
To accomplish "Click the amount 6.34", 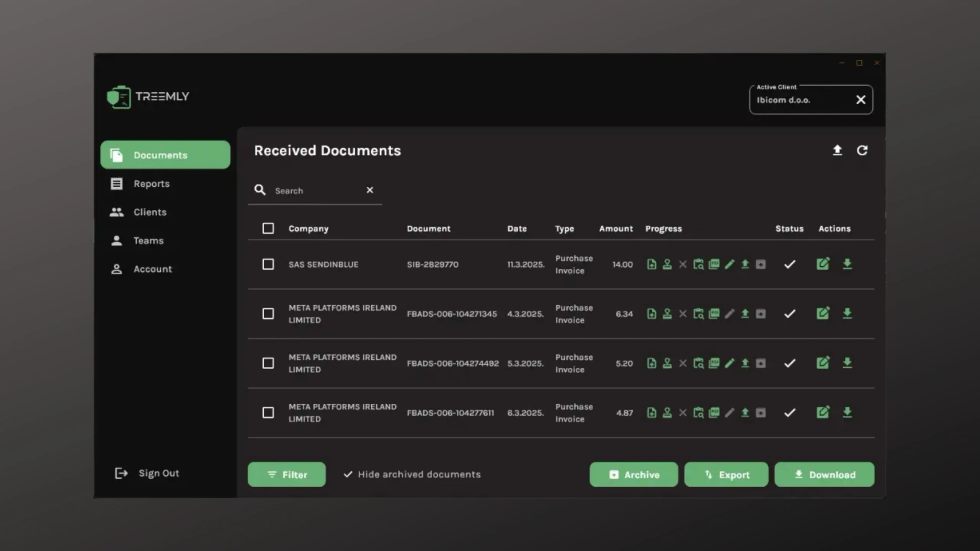I will pos(624,314).
